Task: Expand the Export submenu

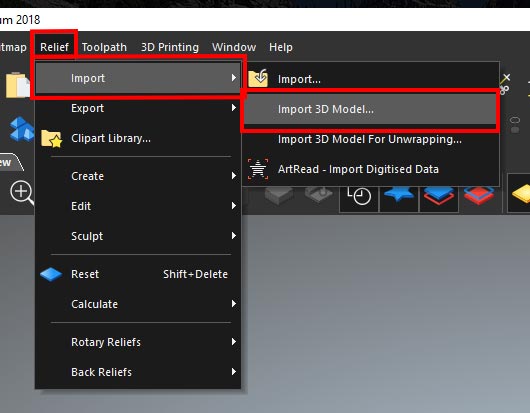Action: click(x=138, y=108)
